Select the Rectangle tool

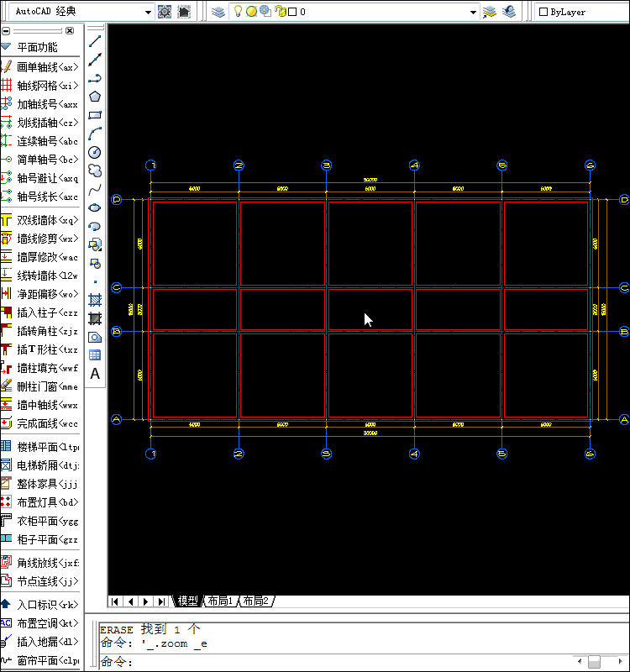[95, 115]
